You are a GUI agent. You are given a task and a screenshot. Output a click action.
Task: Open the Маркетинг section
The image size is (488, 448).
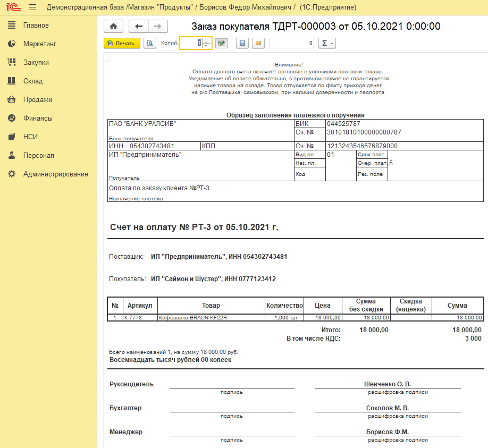[39, 44]
